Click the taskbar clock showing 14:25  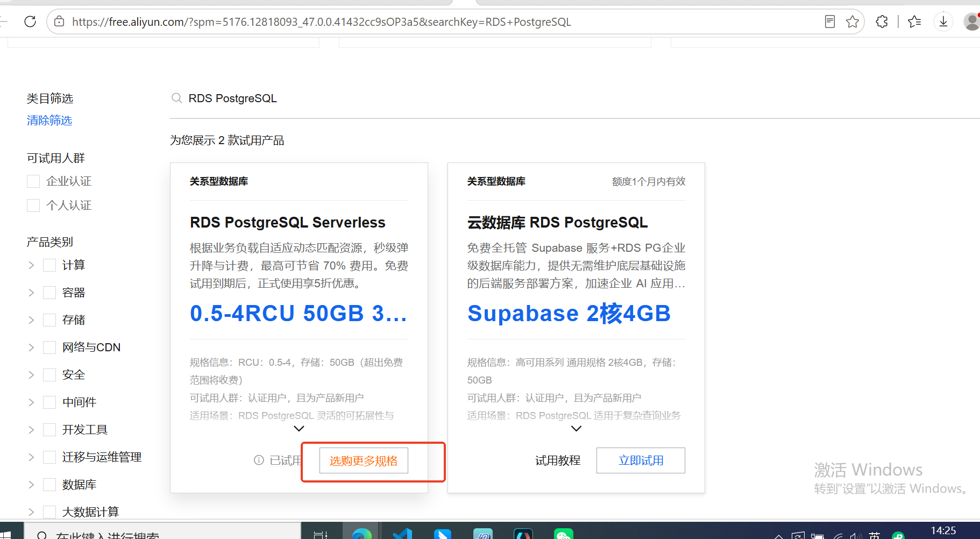(x=943, y=530)
